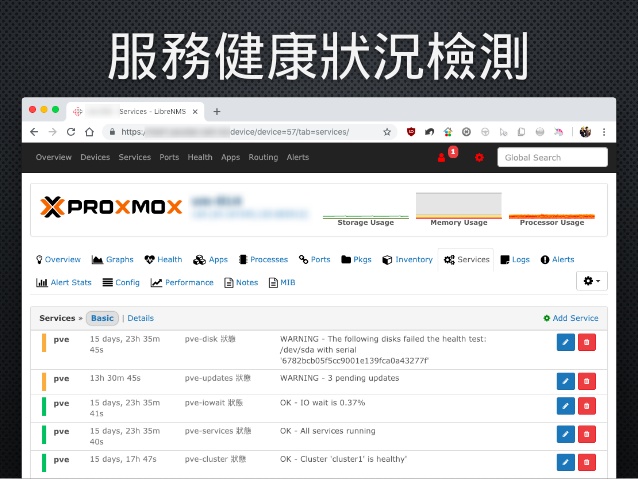The height and width of the screenshot is (479, 638).
Task: Go back with the browser back arrow
Action: pos(34,132)
